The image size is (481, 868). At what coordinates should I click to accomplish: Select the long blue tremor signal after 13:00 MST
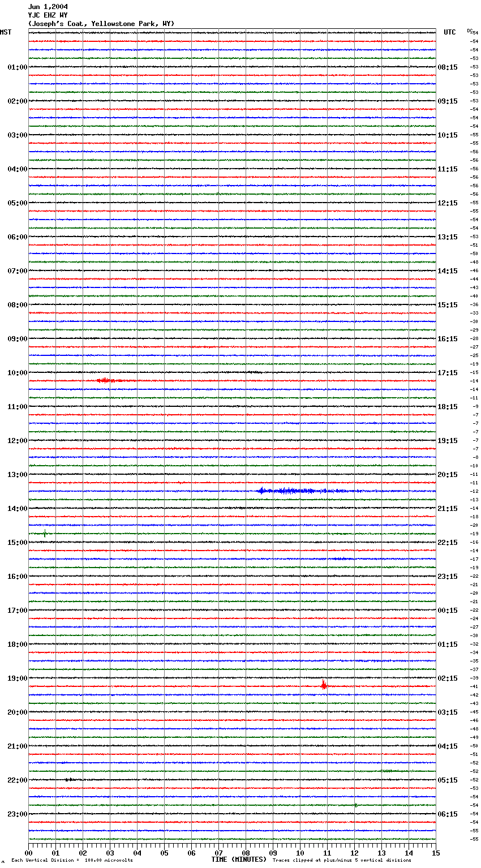(x=308, y=491)
